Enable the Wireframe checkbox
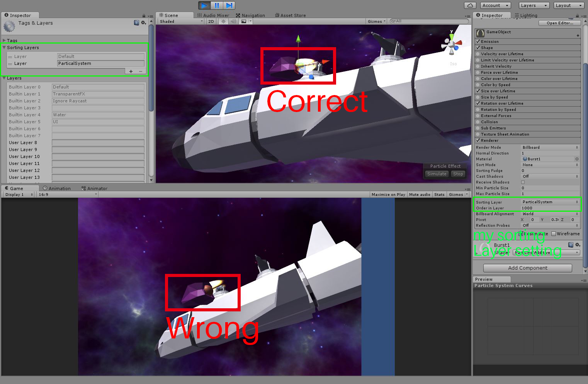The height and width of the screenshot is (384, 588). pyautogui.click(x=554, y=234)
